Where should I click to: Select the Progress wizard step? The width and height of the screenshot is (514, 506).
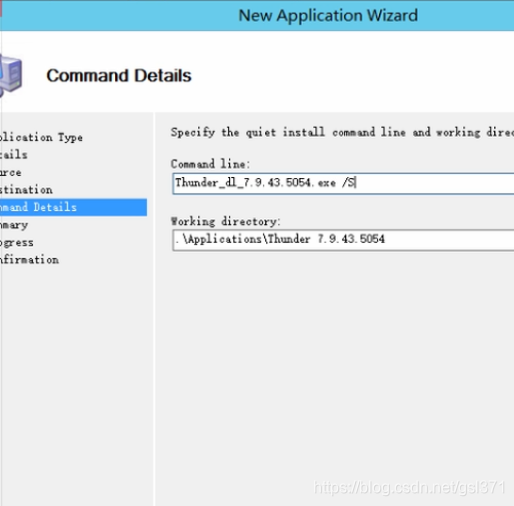[x=17, y=242]
